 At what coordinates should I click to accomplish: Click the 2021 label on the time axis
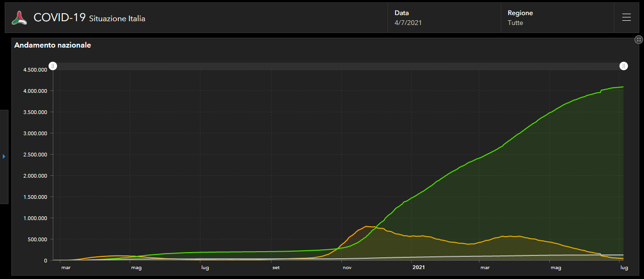pyautogui.click(x=419, y=268)
